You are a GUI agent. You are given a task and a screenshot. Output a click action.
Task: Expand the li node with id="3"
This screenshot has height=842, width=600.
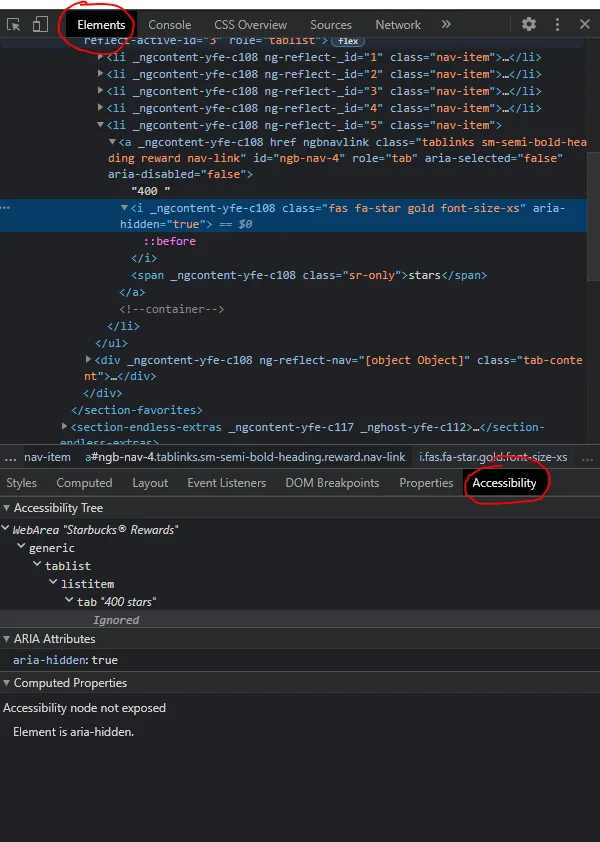(100, 91)
